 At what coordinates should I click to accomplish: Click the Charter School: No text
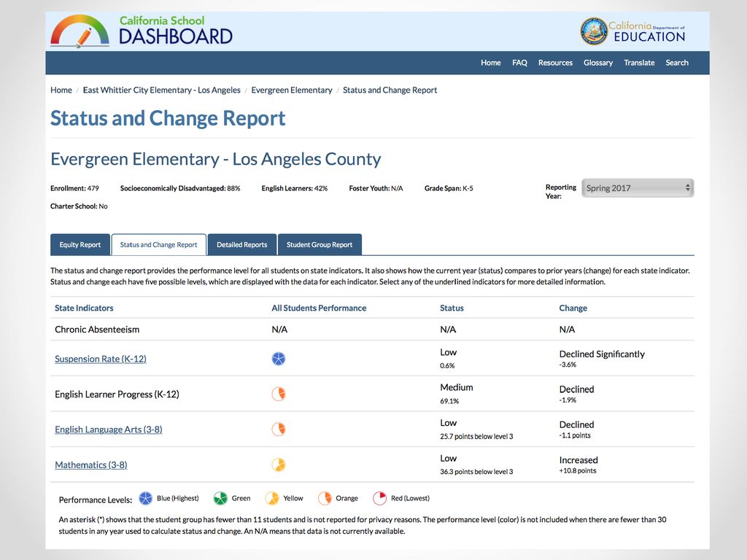(79, 206)
